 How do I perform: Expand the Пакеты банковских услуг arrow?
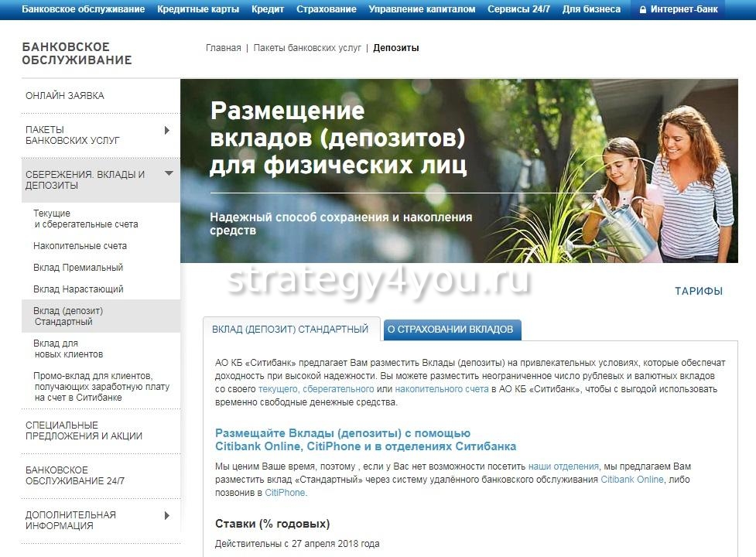click(167, 131)
